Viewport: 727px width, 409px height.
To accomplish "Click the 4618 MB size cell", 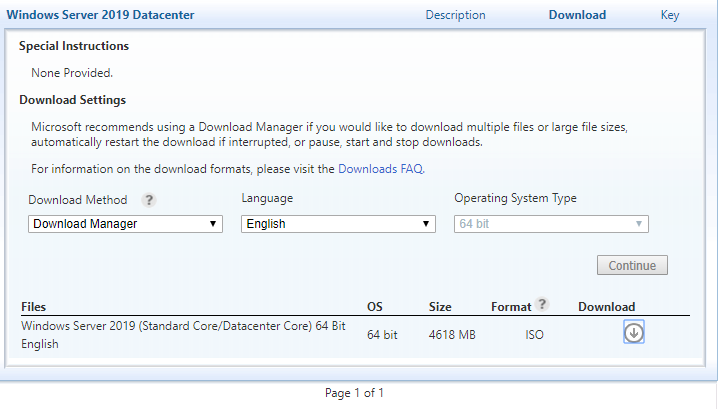I will click(452, 335).
